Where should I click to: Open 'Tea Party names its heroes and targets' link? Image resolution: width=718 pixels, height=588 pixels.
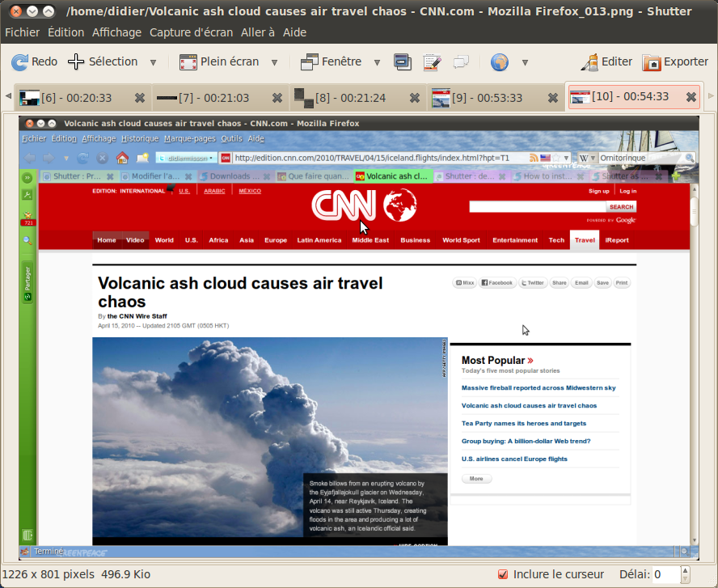(524, 424)
